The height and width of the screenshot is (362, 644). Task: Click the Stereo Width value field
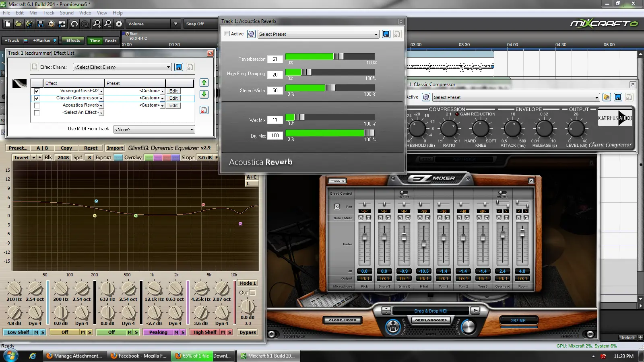point(275,90)
